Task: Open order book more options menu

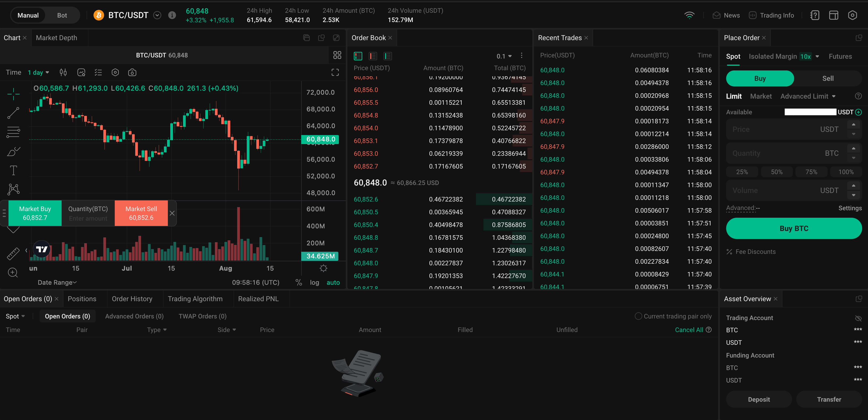Action: tap(521, 55)
